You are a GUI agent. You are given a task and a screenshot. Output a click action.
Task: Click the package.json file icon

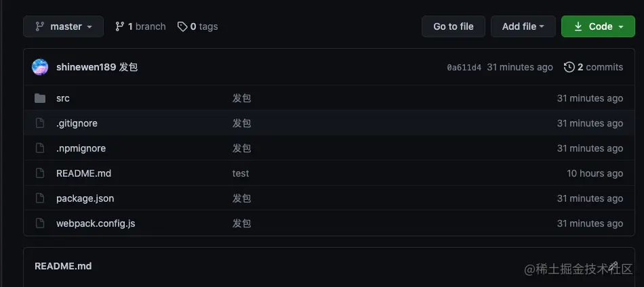pos(40,198)
